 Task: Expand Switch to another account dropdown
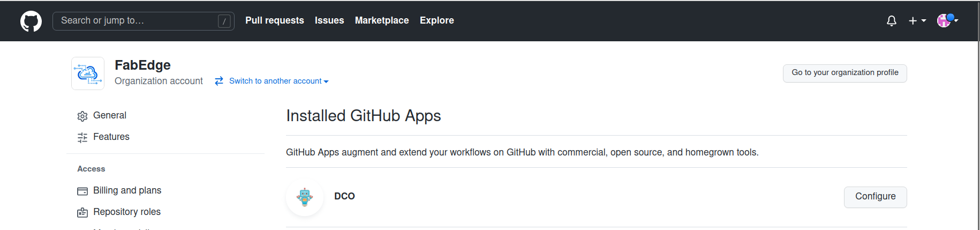point(278,81)
